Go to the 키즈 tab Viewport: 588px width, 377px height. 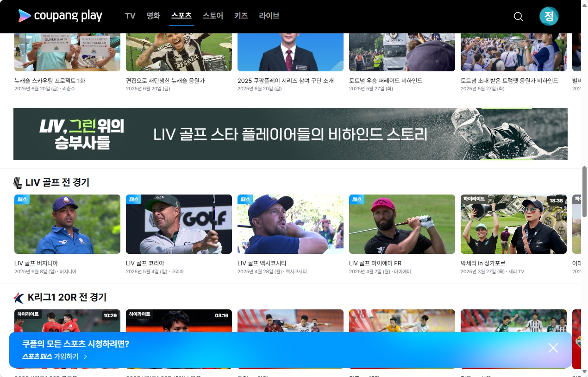[241, 16]
